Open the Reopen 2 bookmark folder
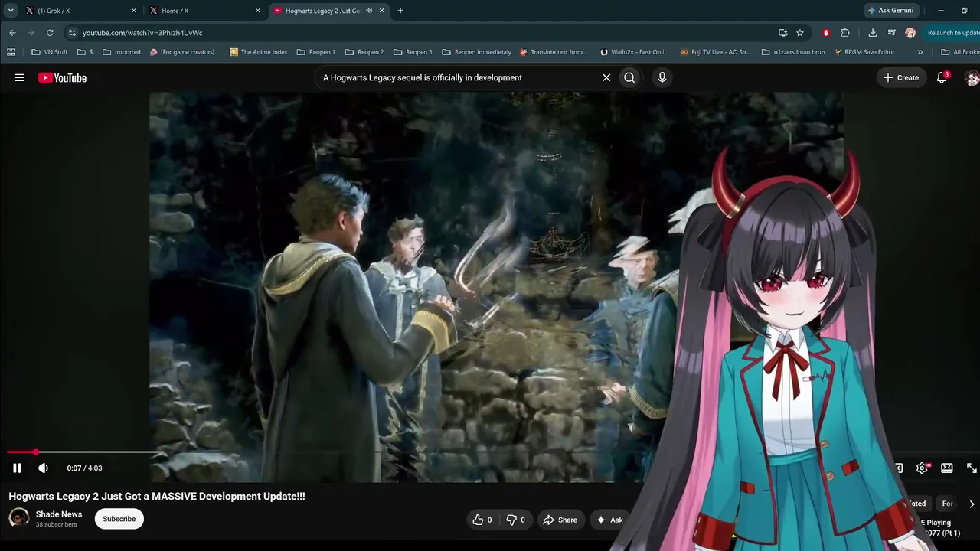980x551 pixels. coord(364,52)
